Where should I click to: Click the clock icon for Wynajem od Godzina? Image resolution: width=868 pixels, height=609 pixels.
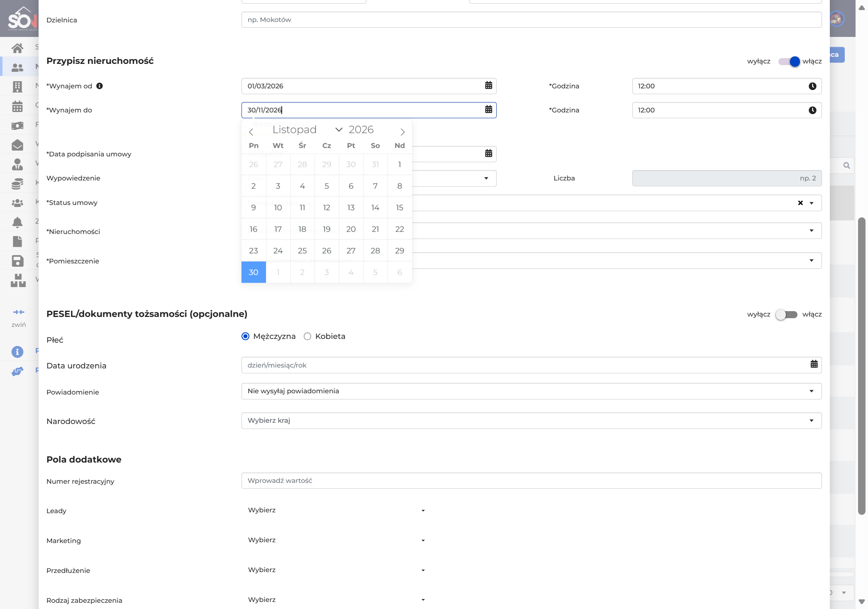point(812,86)
